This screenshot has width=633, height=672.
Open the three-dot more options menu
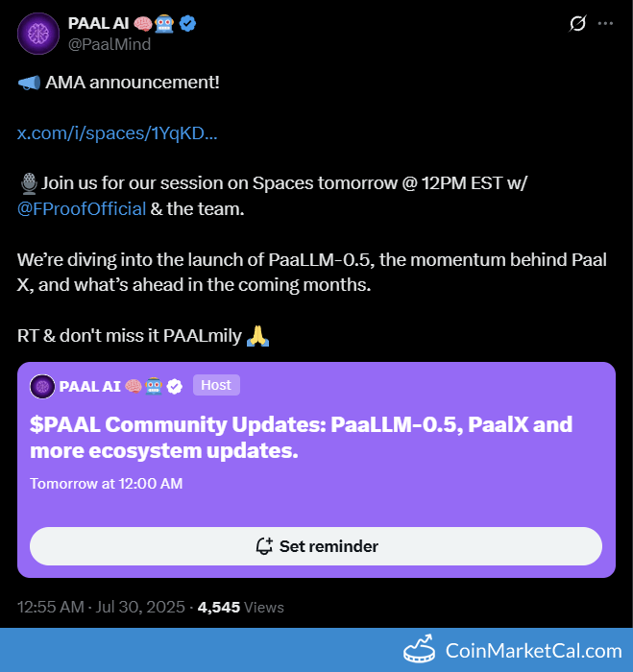click(x=605, y=23)
